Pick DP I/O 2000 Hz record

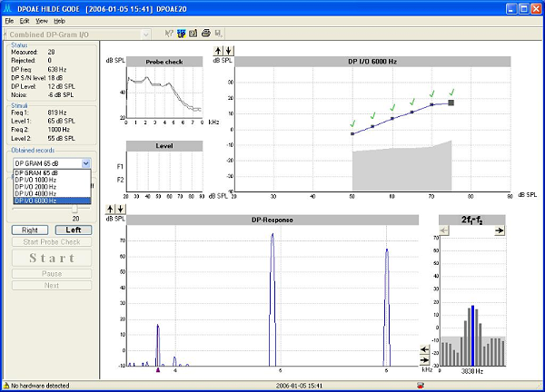(36, 186)
